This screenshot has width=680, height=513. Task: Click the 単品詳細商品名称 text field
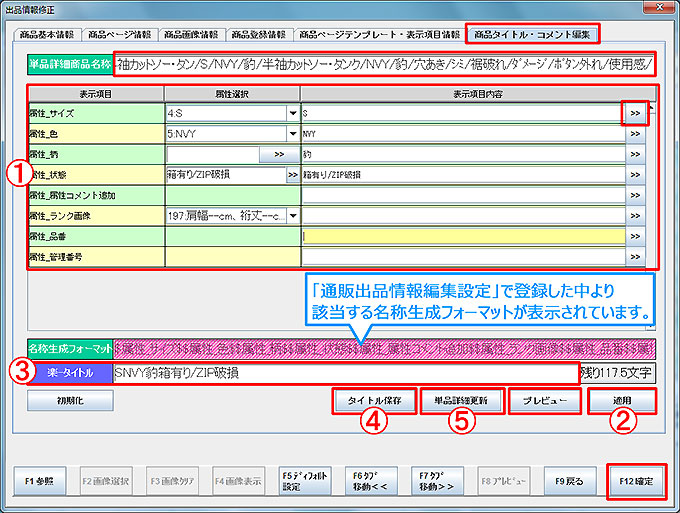(384, 65)
